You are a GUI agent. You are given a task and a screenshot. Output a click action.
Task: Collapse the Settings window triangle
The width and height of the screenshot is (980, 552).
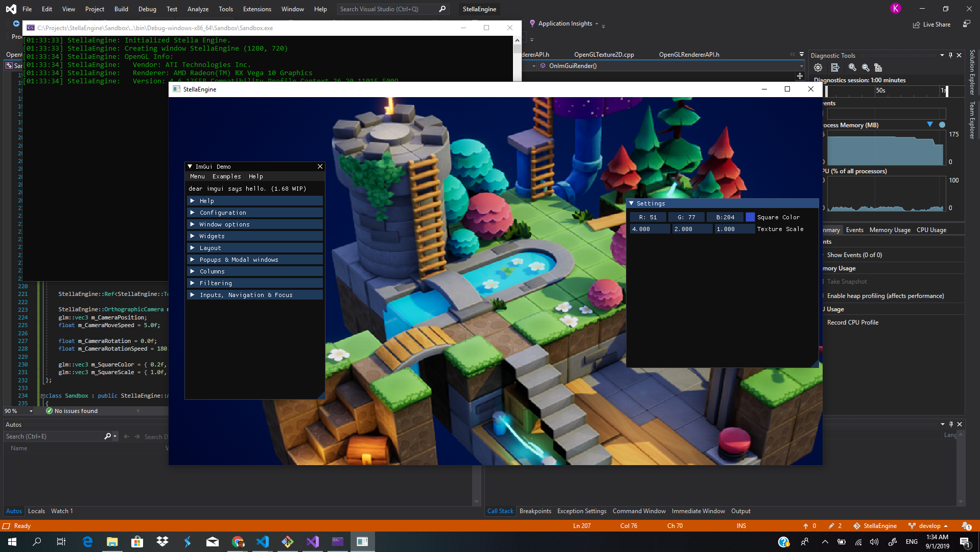632,203
